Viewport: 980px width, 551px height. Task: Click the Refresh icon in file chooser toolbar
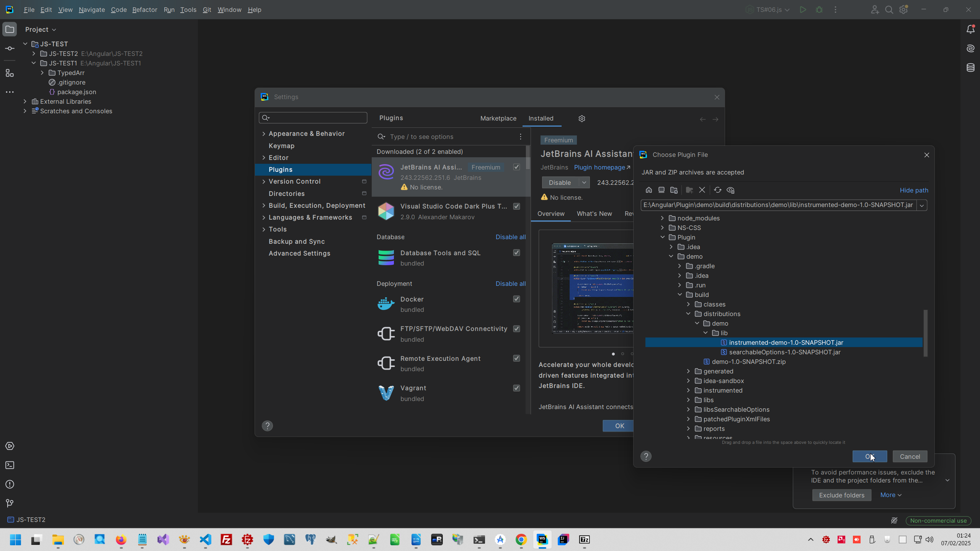point(717,190)
